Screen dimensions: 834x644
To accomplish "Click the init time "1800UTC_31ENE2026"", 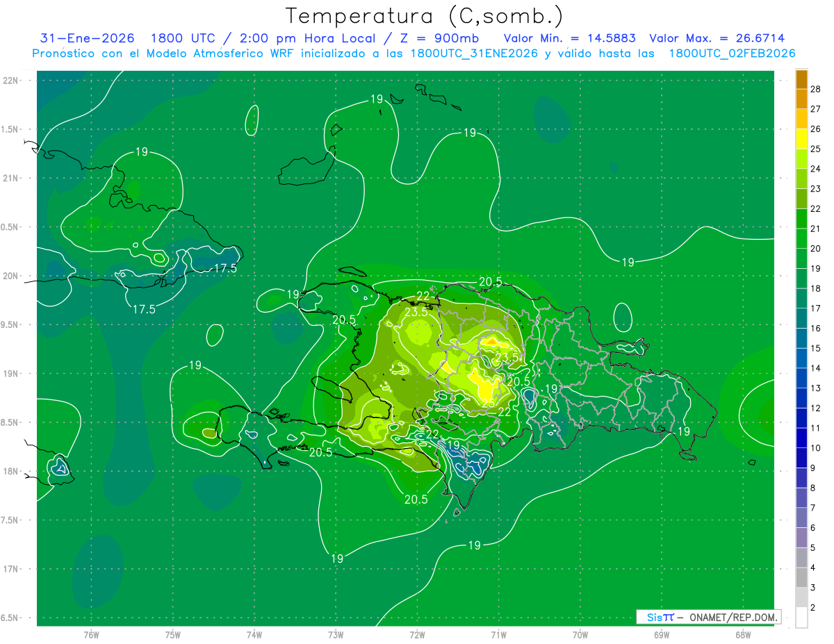I will pos(473,53).
